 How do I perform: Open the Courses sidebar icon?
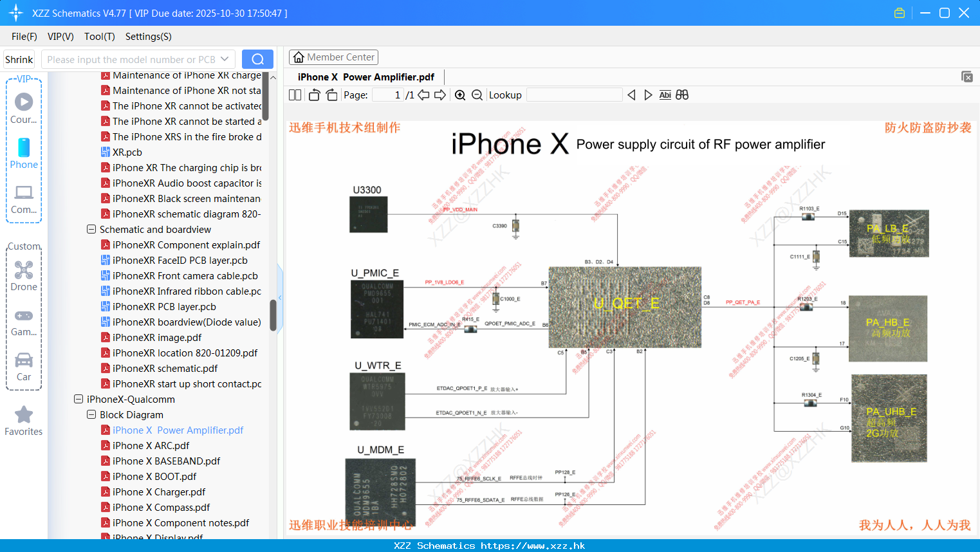[x=24, y=109]
